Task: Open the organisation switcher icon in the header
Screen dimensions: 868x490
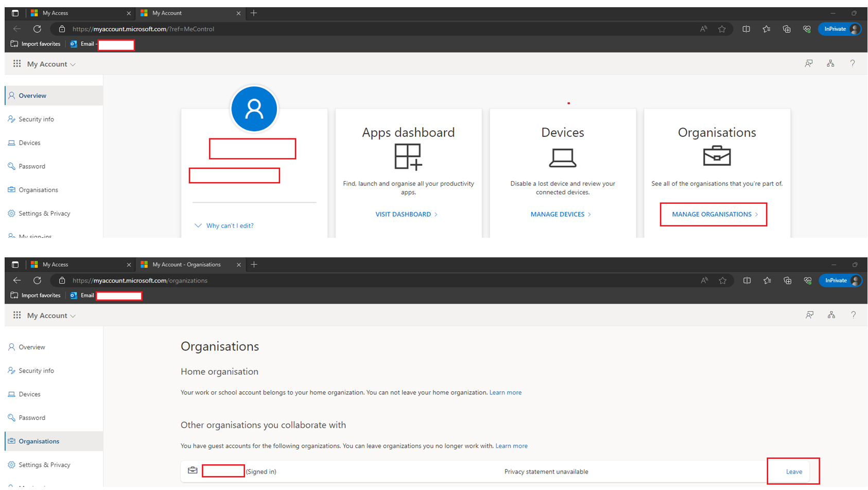Action: coord(830,63)
